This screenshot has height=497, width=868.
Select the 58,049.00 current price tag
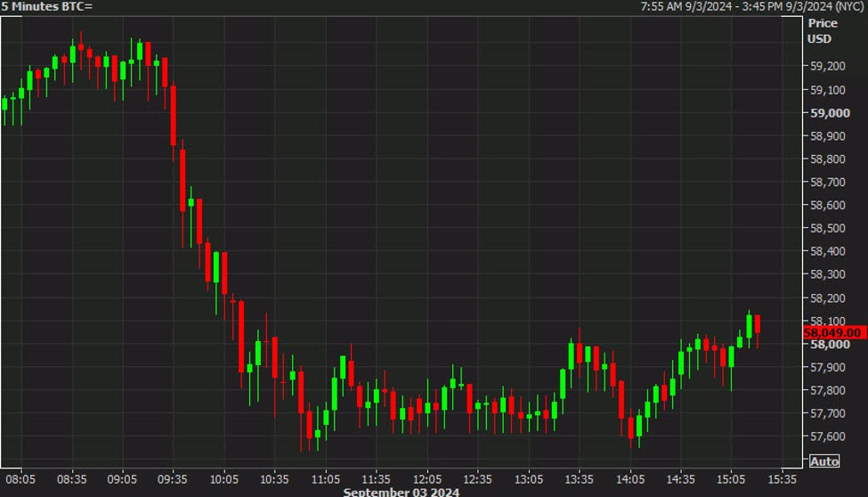tap(834, 332)
